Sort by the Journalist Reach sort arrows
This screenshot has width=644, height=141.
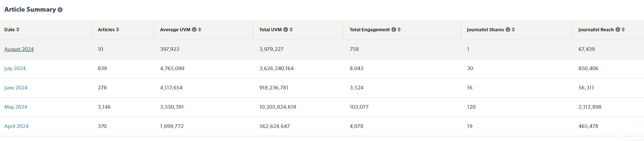pos(623,29)
